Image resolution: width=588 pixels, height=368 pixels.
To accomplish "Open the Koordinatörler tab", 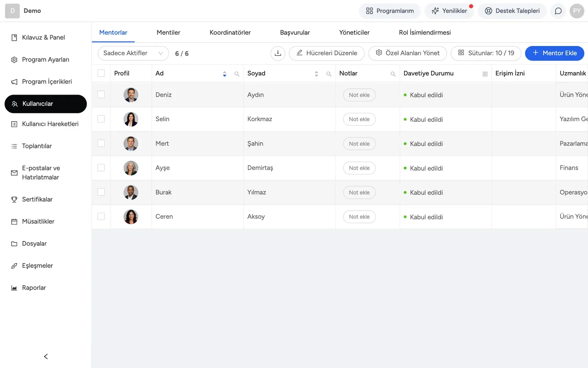I will [230, 32].
